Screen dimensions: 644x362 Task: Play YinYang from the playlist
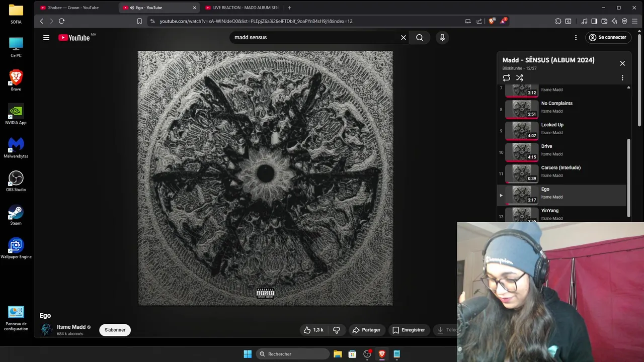pyautogui.click(x=562, y=214)
